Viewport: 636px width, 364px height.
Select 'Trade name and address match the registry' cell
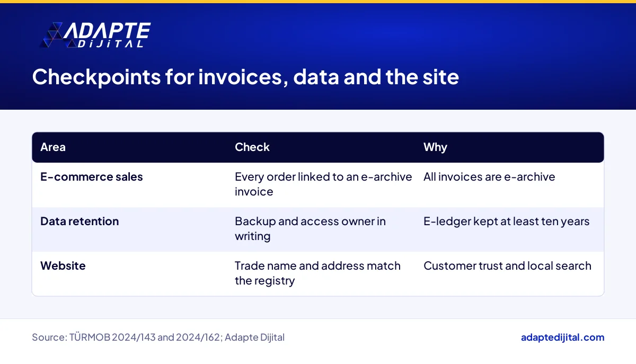point(317,273)
